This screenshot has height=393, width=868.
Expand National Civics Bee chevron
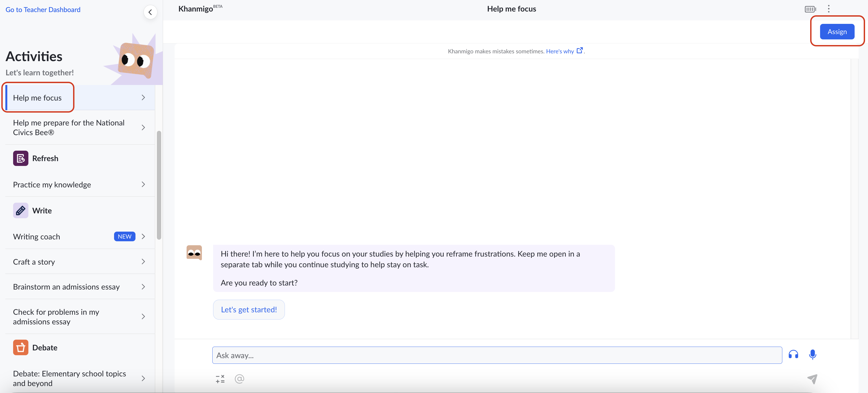[143, 128]
